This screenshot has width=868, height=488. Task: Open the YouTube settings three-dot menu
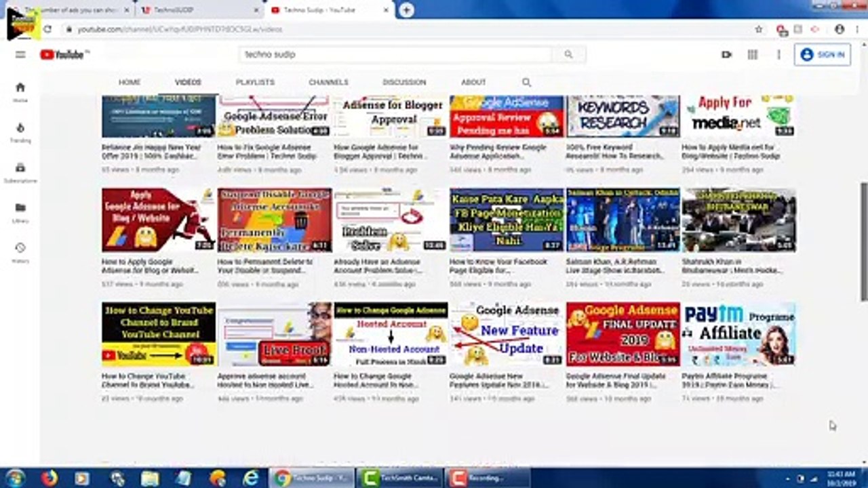tap(778, 55)
